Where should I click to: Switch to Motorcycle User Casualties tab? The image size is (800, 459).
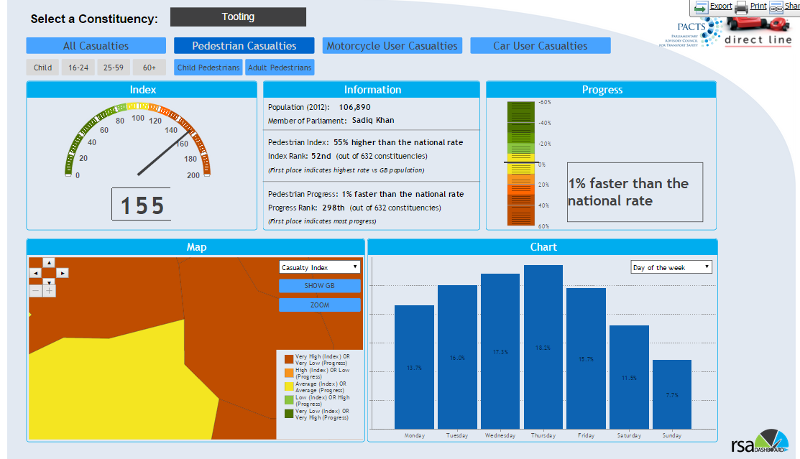click(x=392, y=46)
